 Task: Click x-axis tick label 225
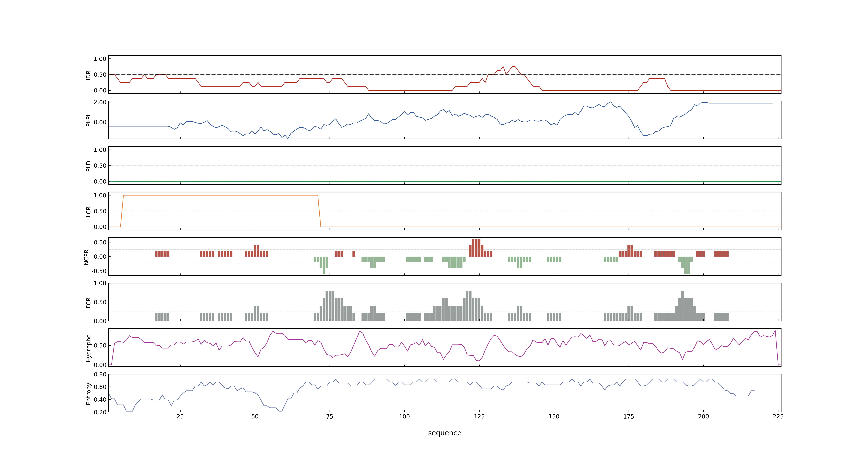coord(778,416)
